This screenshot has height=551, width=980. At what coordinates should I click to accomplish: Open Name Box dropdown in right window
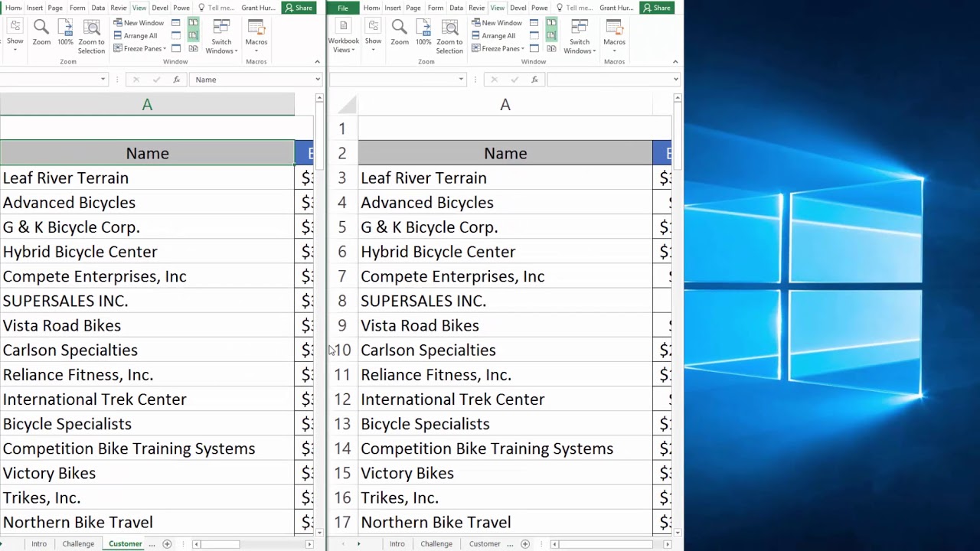click(x=461, y=80)
